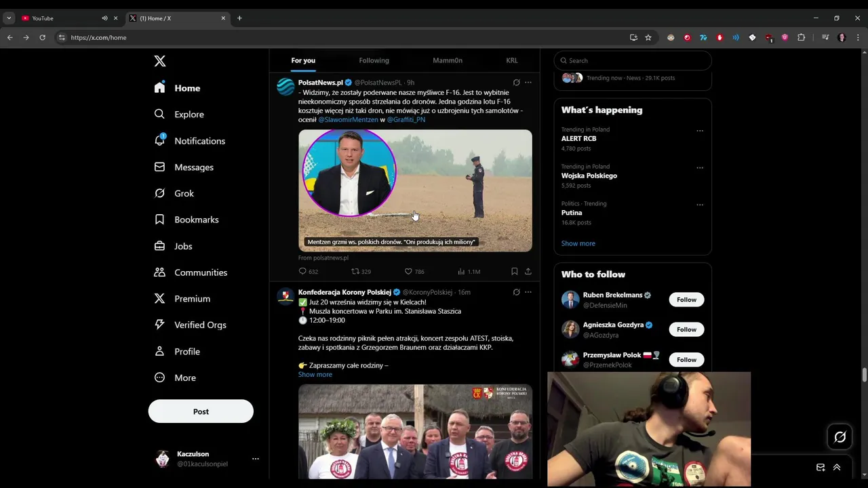Open PolsatNews.pl profile avatar
The width and height of the screenshot is (868, 488).
click(x=285, y=87)
